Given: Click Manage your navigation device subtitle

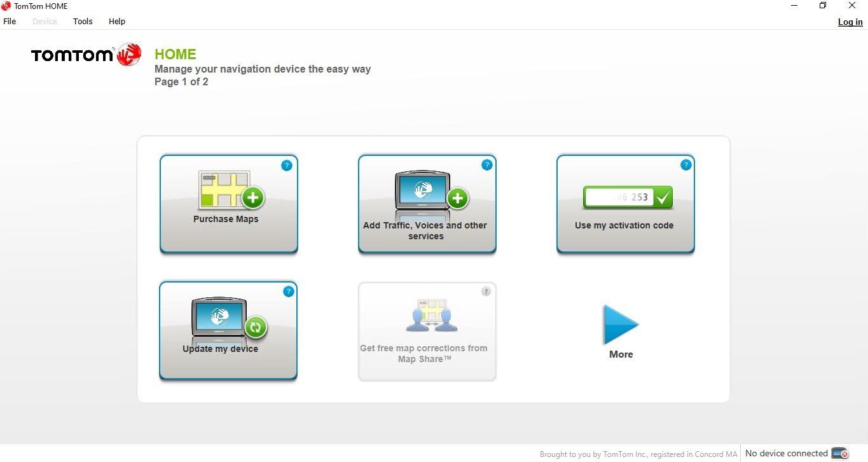Looking at the screenshot, I should point(263,69).
